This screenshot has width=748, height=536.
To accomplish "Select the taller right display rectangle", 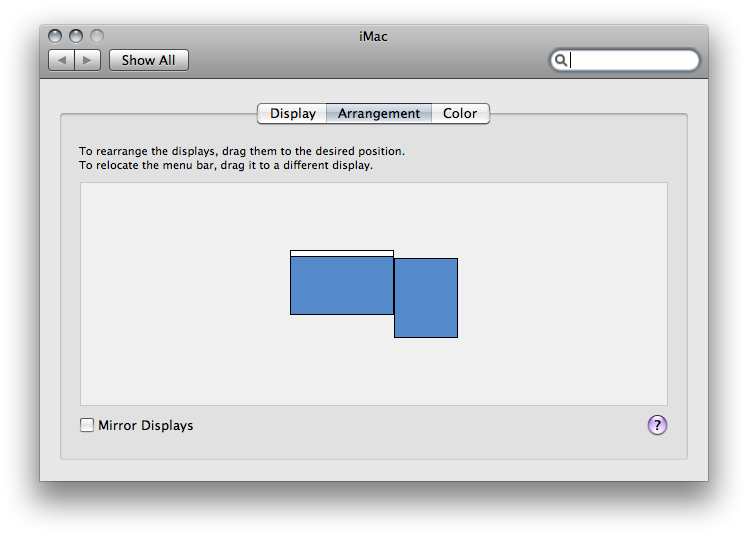I will click(x=426, y=298).
